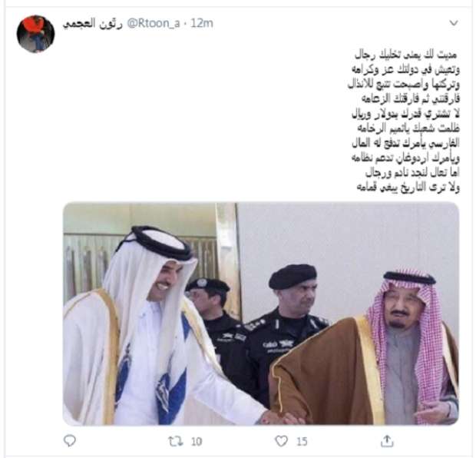Visit the profile name رثون العجمي
This screenshot has width=476, height=458.
point(92,23)
